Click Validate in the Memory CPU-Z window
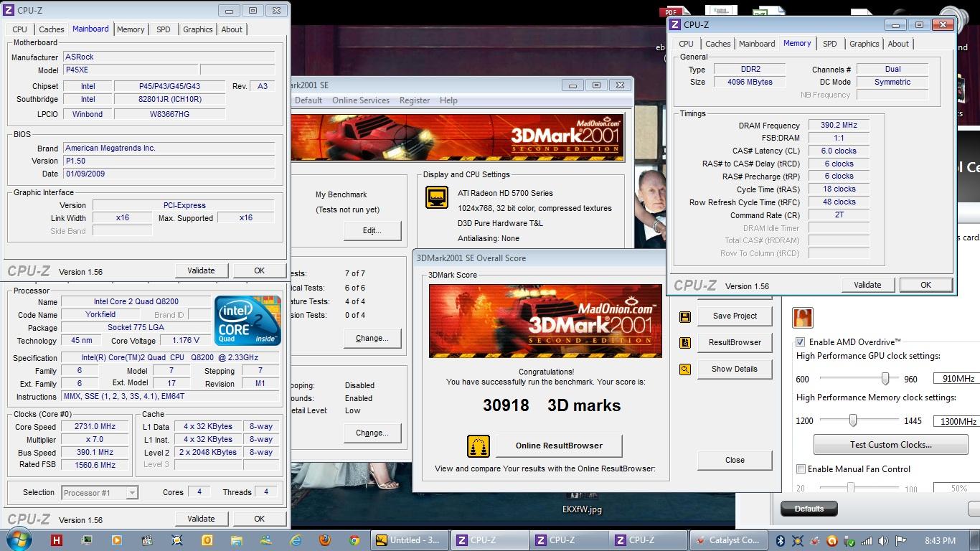 pos(867,285)
